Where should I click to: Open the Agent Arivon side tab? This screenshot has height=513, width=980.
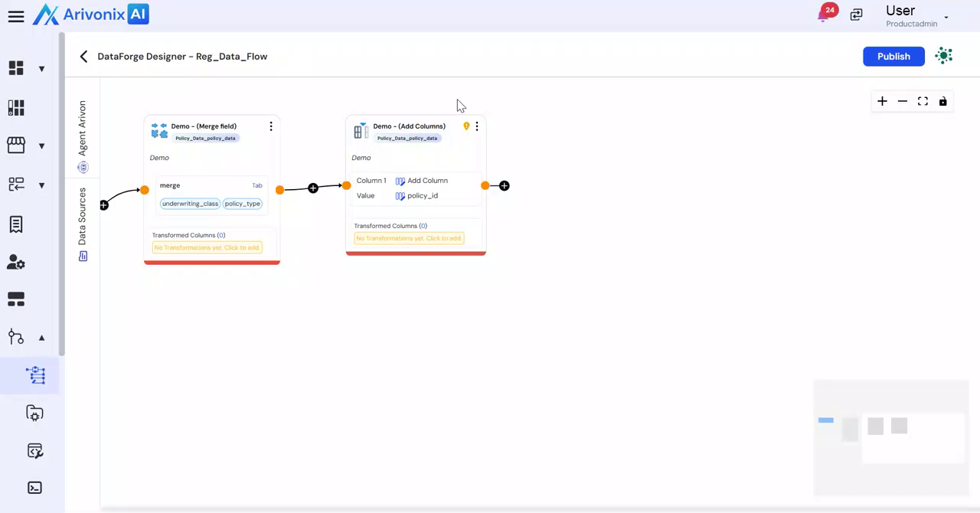(x=83, y=136)
